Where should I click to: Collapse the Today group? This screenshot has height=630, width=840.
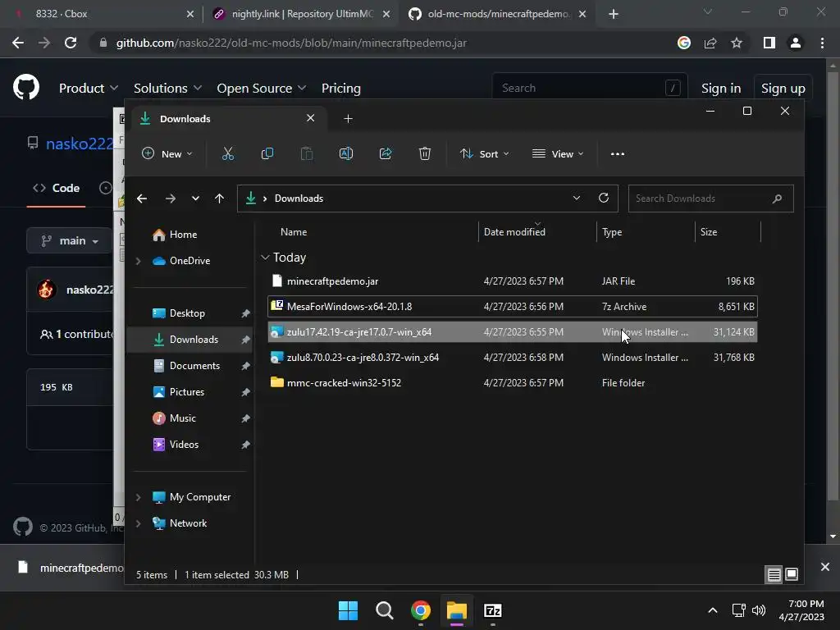coord(265,258)
